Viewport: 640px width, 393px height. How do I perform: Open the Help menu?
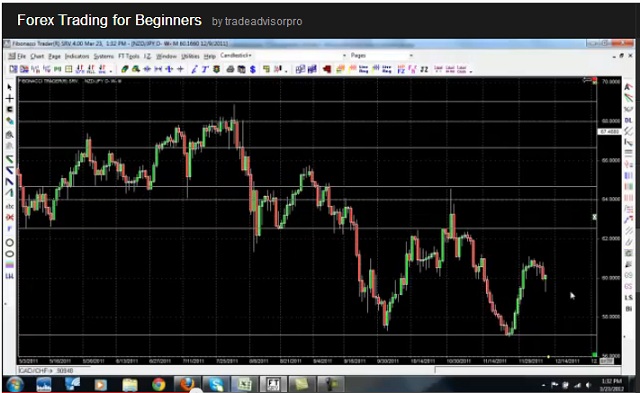coord(210,56)
